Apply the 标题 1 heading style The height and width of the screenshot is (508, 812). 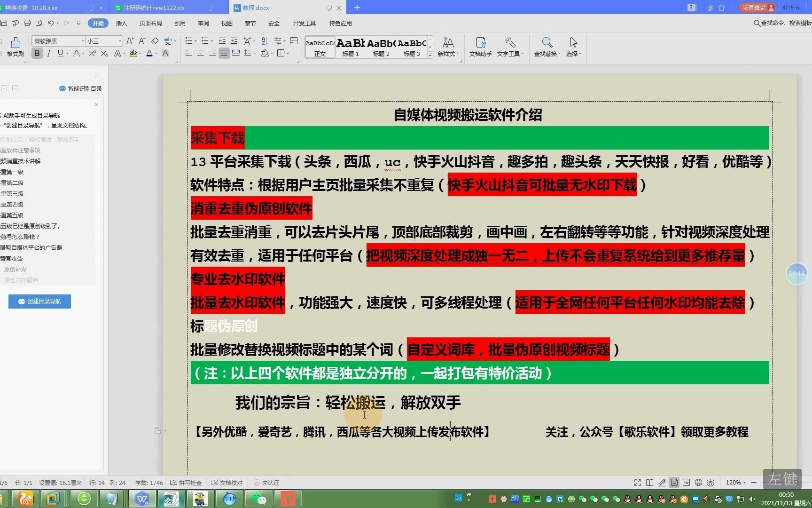tap(351, 47)
